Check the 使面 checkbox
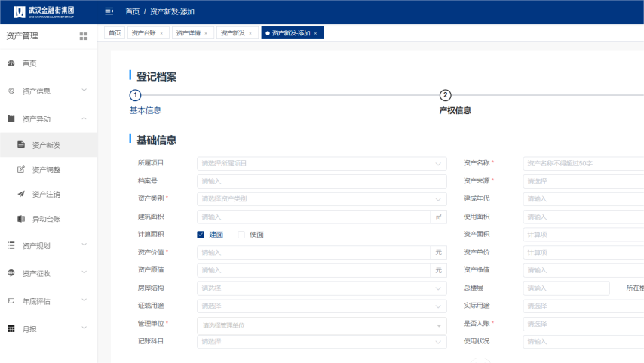644x363 pixels. 241,234
